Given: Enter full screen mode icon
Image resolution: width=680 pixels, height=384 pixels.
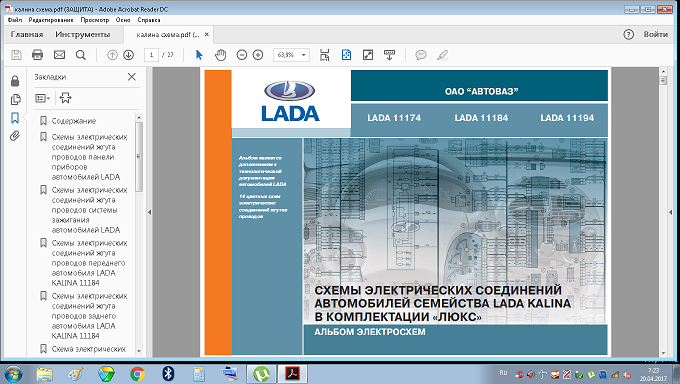Looking at the screenshot, I should coord(368,55).
